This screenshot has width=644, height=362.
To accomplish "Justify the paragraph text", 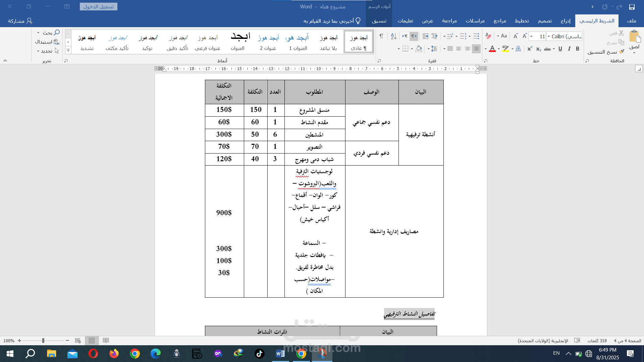I will point(450,49).
